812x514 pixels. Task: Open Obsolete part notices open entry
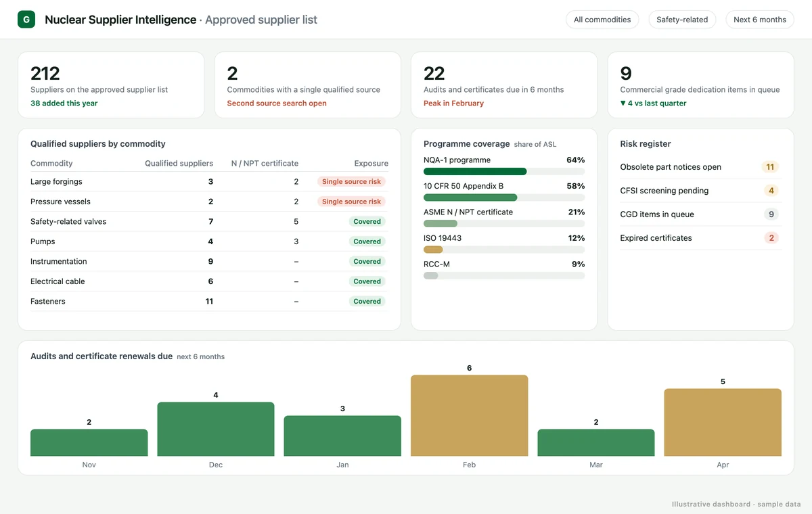[x=701, y=167]
